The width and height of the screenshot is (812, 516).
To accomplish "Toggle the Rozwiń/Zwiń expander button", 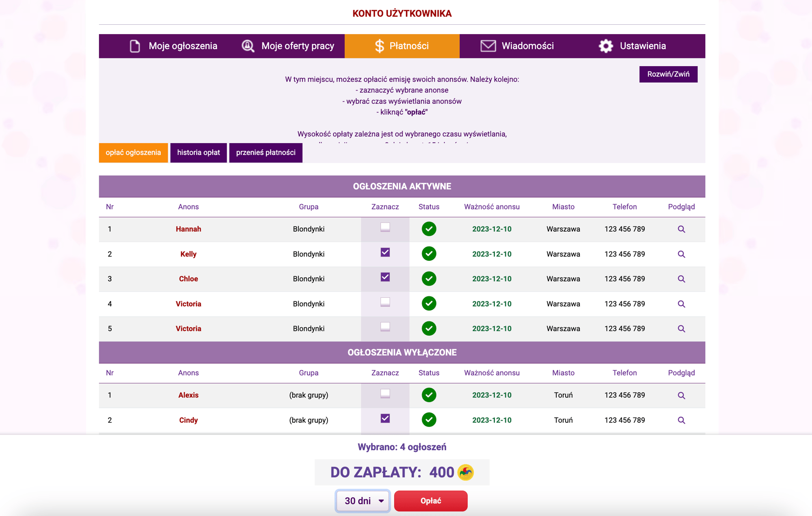I will pos(668,74).
